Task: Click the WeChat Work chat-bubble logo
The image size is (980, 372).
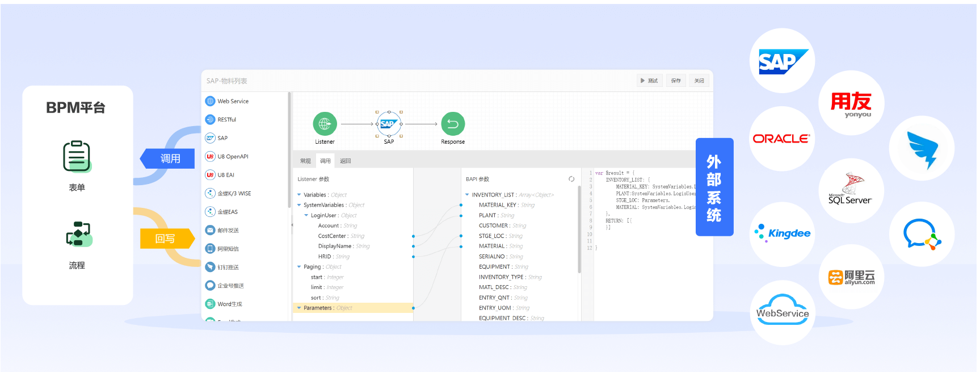Action: [x=922, y=234]
